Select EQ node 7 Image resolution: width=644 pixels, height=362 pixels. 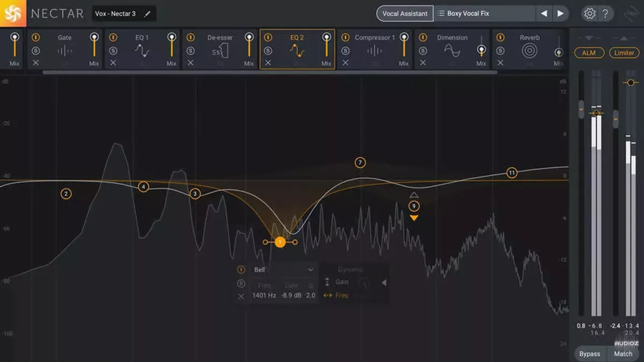(x=360, y=162)
